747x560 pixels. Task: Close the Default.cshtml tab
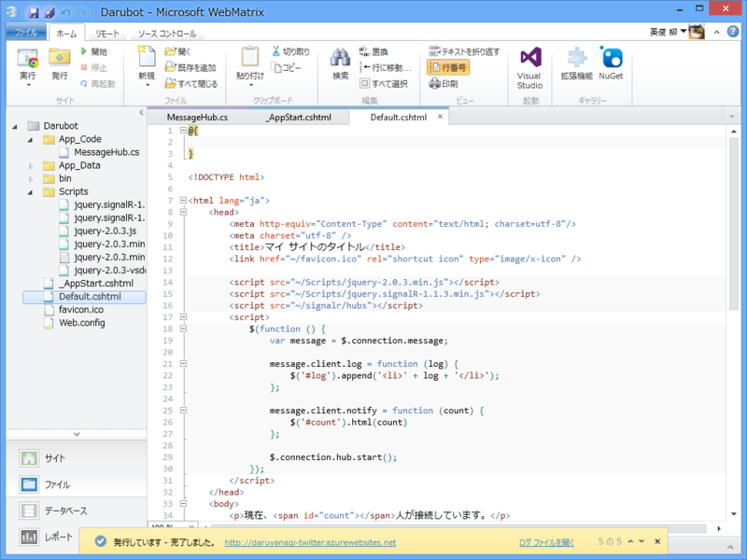click(440, 116)
